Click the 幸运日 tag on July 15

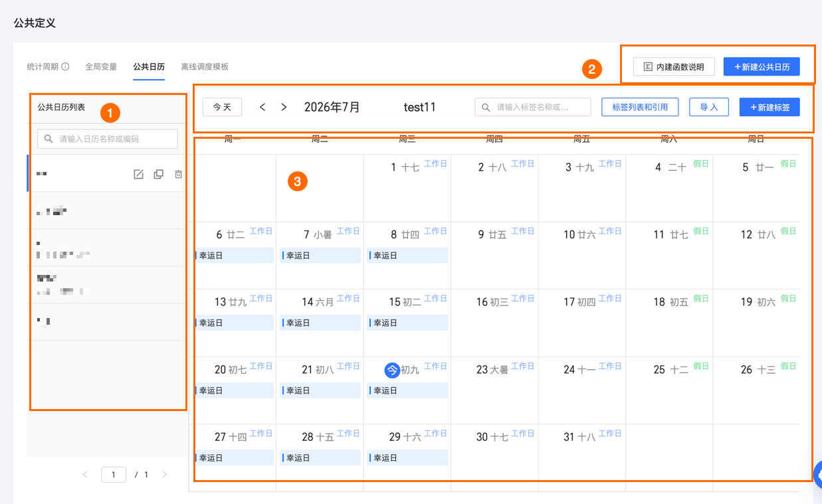pyautogui.click(x=407, y=323)
